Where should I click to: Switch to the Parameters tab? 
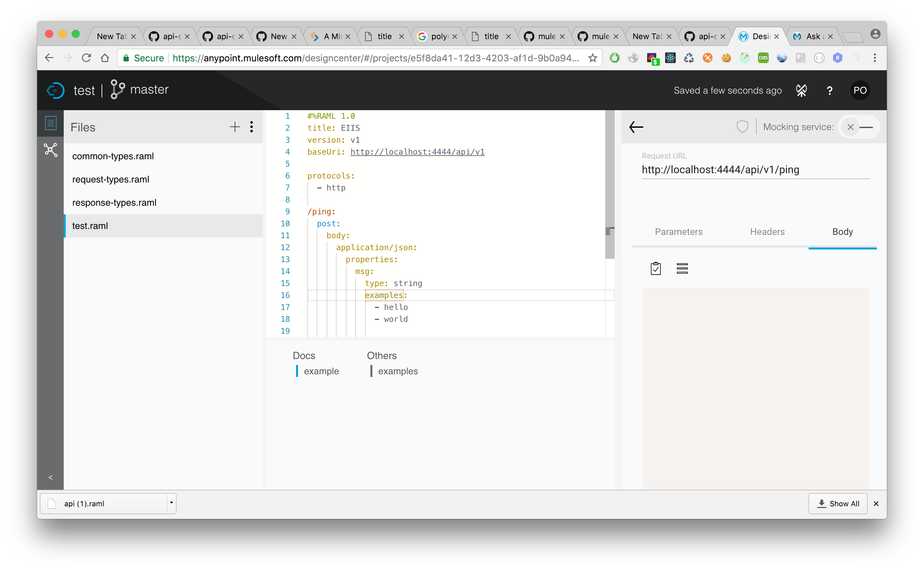[678, 232]
